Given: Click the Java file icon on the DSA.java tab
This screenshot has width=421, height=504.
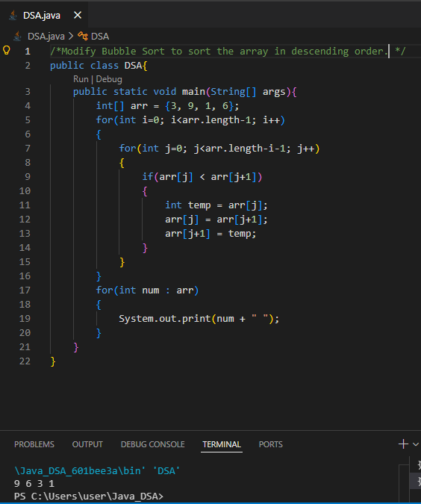Looking at the screenshot, I should [x=13, y=15].
